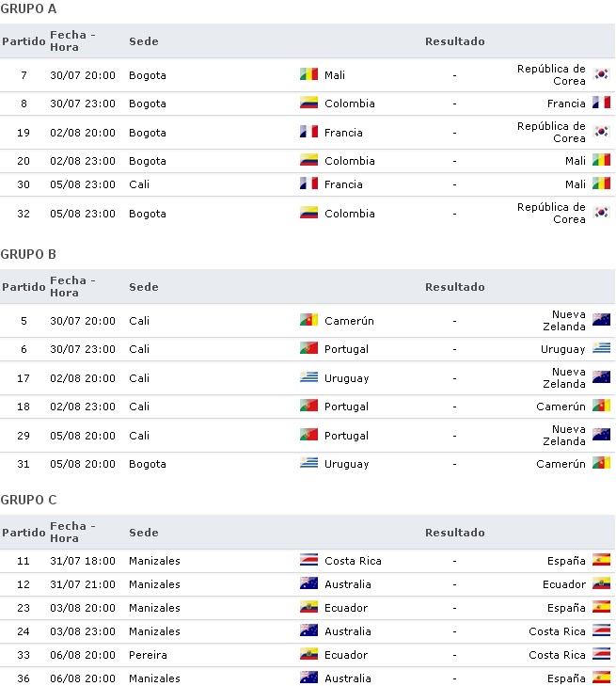Open República de Corea in match 32
The image size is (616, 686).
[x=551, y=213]
